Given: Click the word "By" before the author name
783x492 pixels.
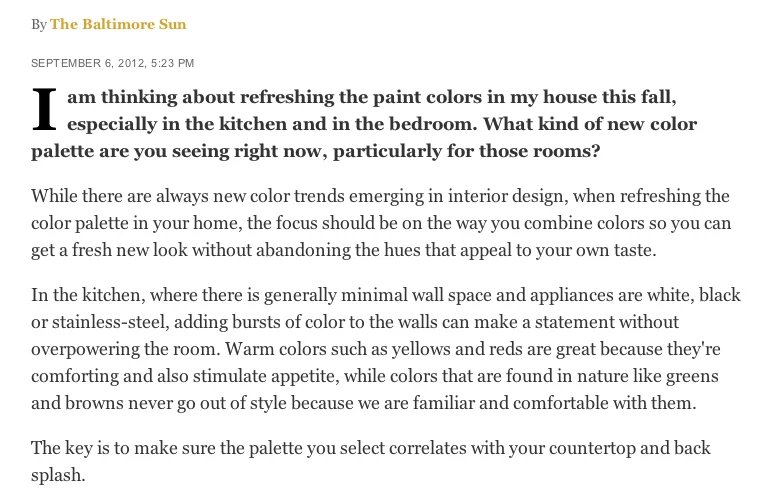Looking at the screenshot, I should pos(39,24).
